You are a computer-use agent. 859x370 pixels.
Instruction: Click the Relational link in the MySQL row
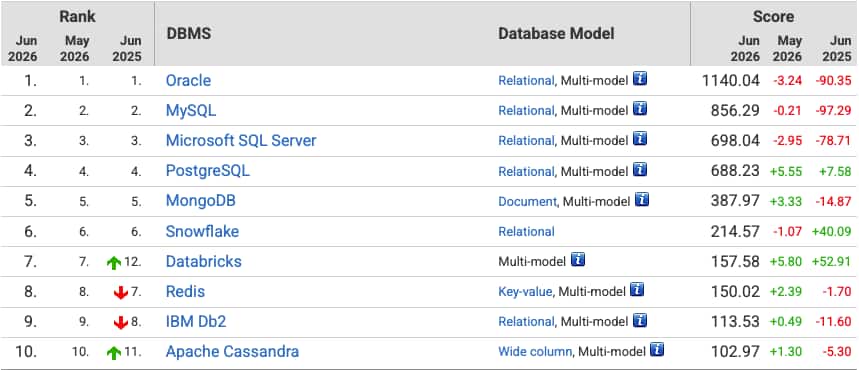pyautogui.click(x=526, y=111)
